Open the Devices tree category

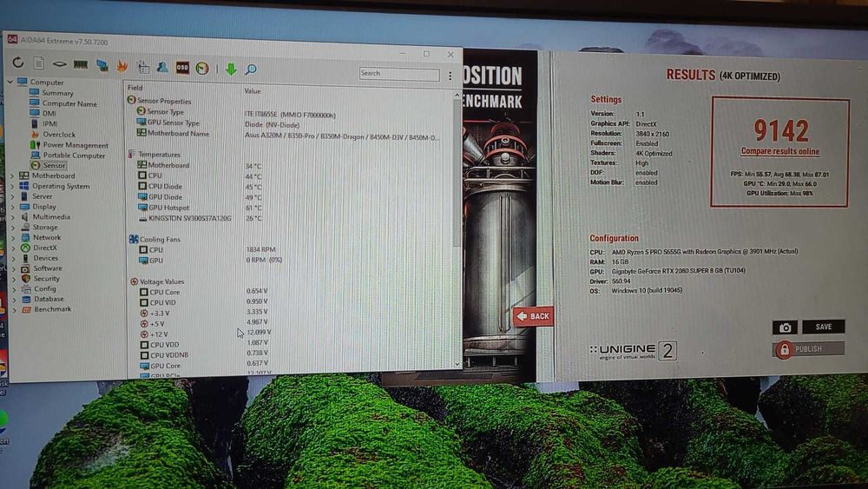45,258
